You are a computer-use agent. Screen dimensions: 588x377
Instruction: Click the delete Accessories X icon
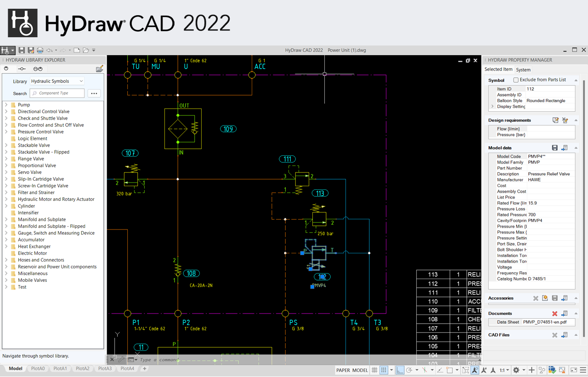click(x=536, y=298)
